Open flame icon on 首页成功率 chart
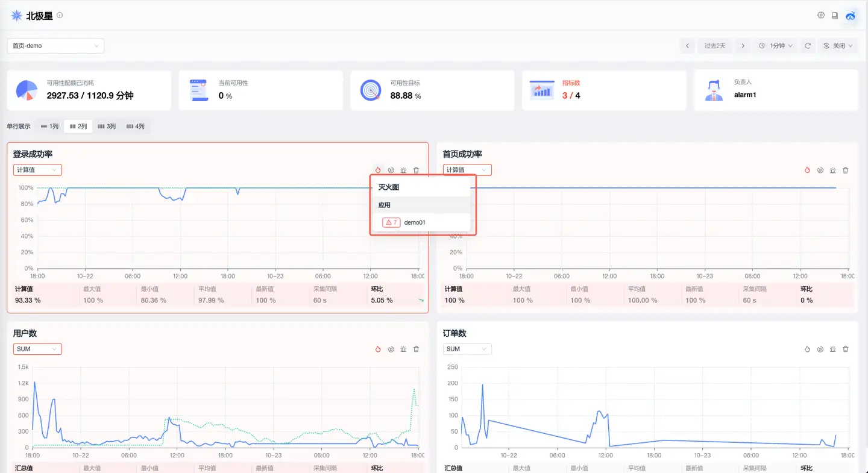 click(x=808, y=170)
